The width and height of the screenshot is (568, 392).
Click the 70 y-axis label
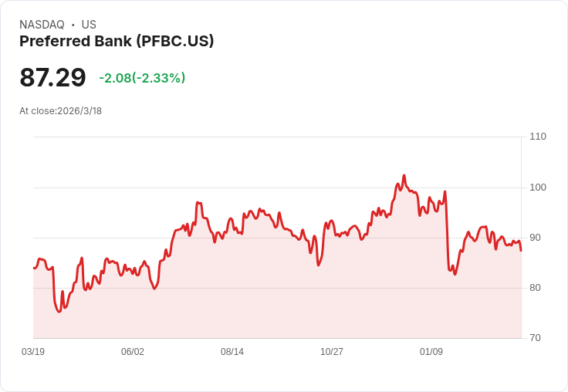[536, 338]
